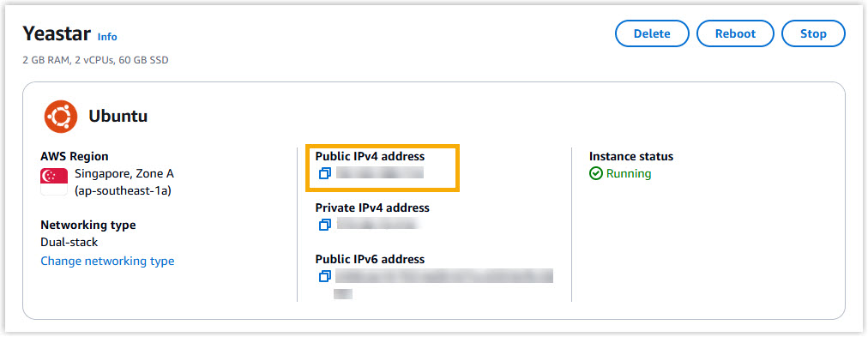Viewport: 868px width, 337px height.
Task: Copy the public IPv4 address
Action: [x=325, y=173]
